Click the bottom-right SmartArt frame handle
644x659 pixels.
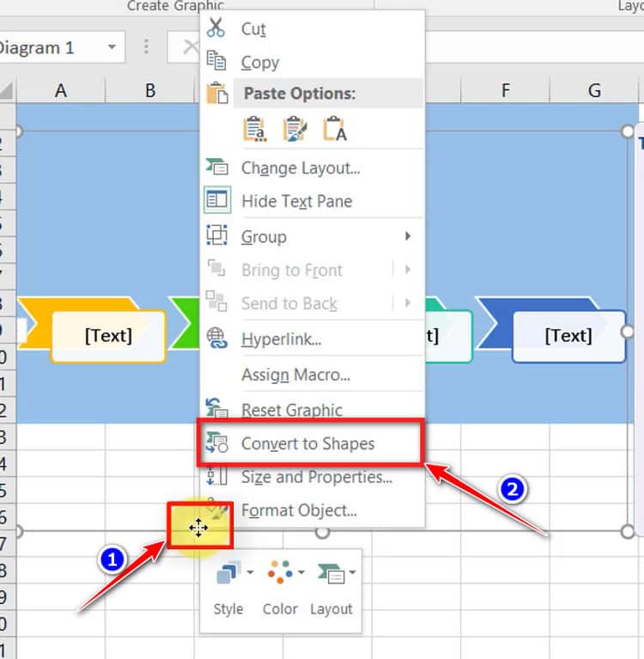click(x=627, y=532)
